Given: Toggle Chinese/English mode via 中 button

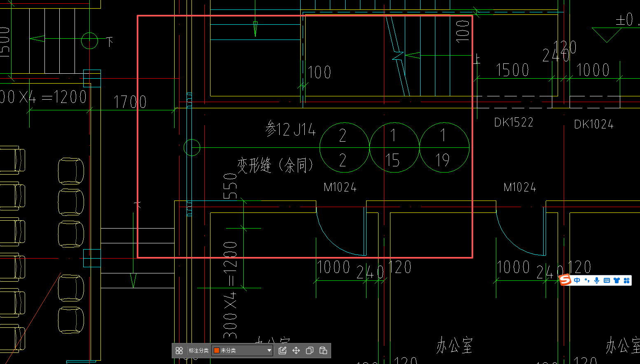Looking at the screenshot, I should pyautogui.click(x=577, y=280).
